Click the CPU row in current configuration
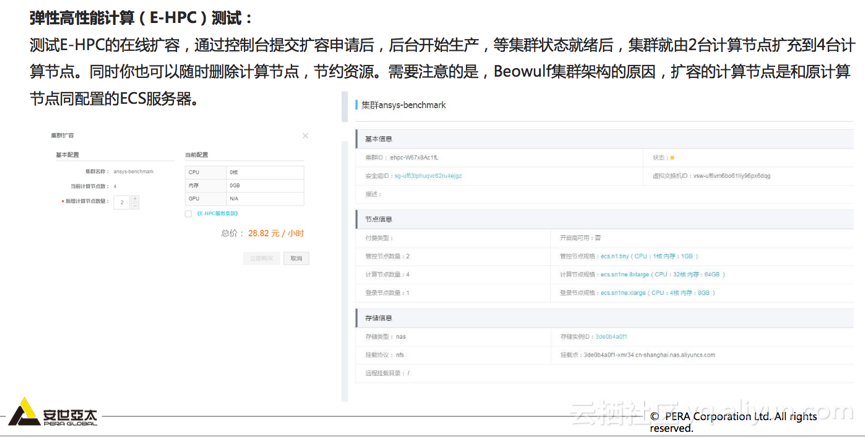865x437 pixels. click(x=244, y=172)
